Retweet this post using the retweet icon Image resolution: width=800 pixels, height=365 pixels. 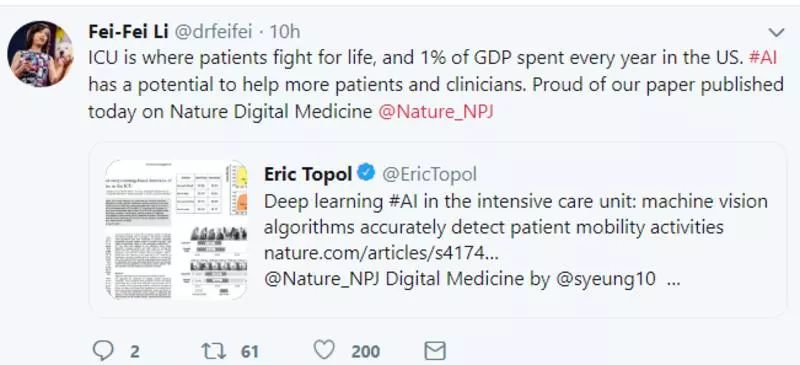pyautogui.click(x=213, y=351)
